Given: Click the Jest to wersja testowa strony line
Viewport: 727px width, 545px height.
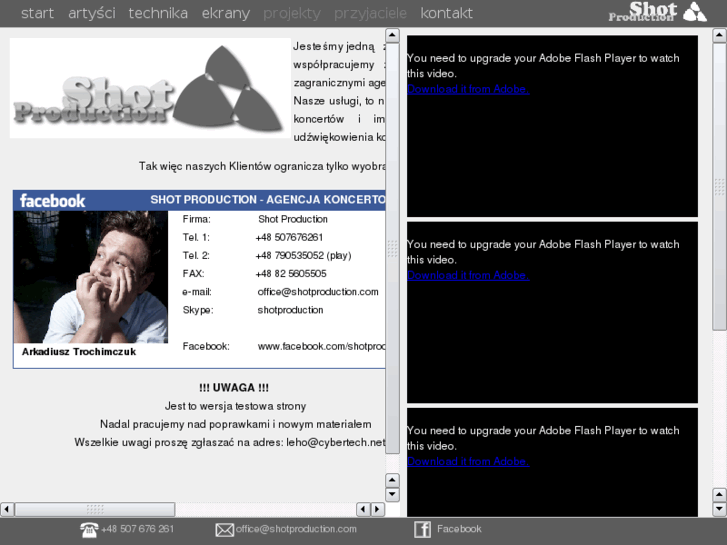Looking at the screenshot, I should (236, 406).
